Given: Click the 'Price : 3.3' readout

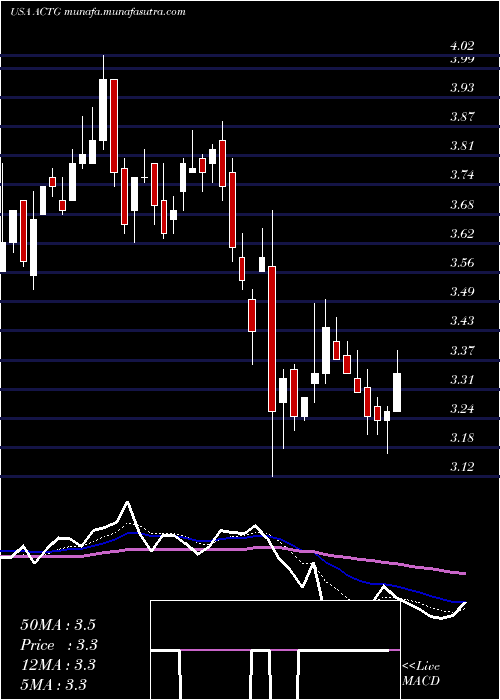Looking at the screenshot, I should coord(59,645).
